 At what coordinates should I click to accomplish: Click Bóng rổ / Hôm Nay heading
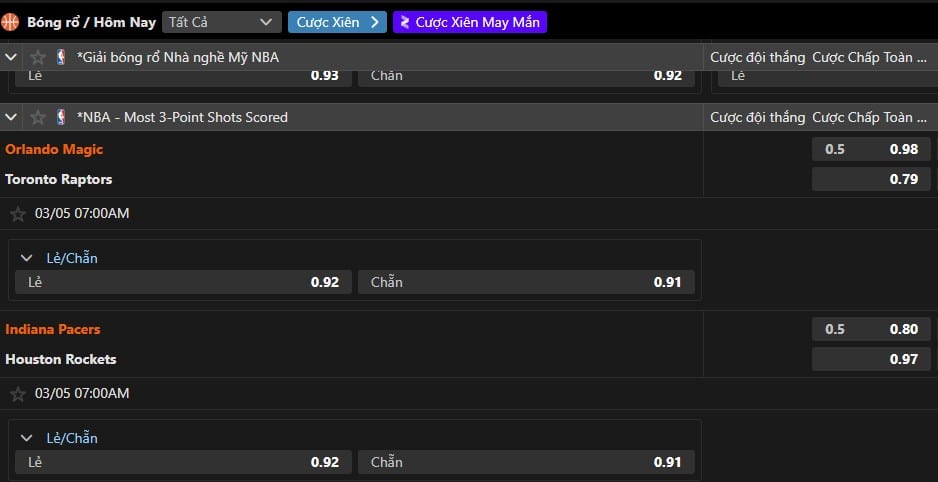pos(92,23)
